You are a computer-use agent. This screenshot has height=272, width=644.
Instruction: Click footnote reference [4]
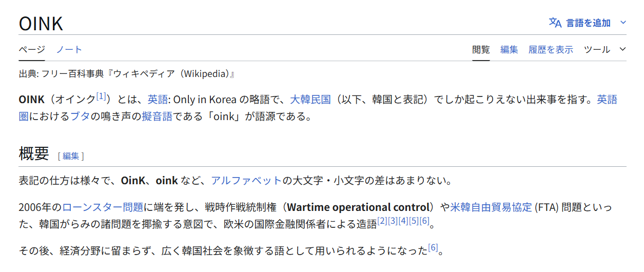click(x=403, y=221)
